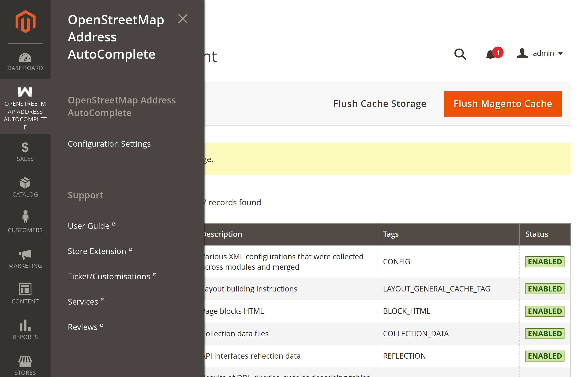The width and height of the screenshot is (588, 377).
Task: Click the ENABLED status in REFLECTION row
Action: tap(545, 356)
